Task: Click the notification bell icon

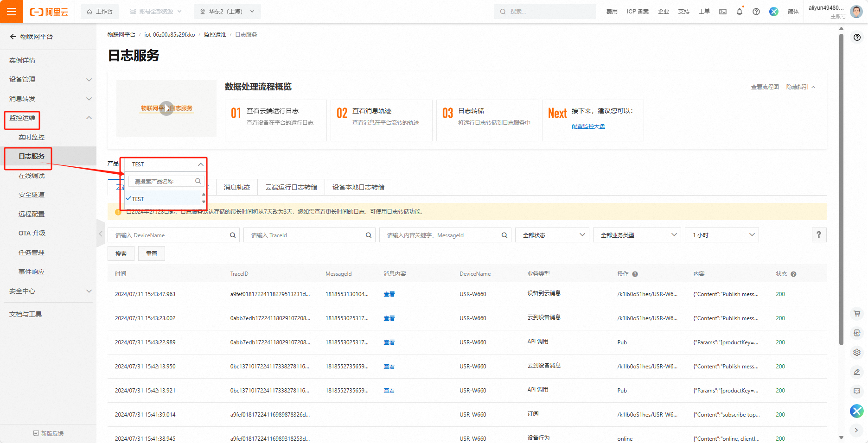Action: pos(739,12)
